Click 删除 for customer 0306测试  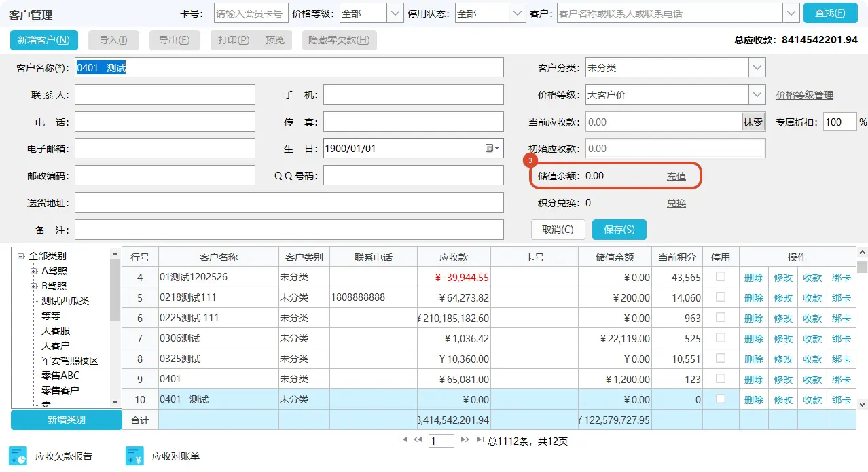pyautogui.click(x=754, y=338)
